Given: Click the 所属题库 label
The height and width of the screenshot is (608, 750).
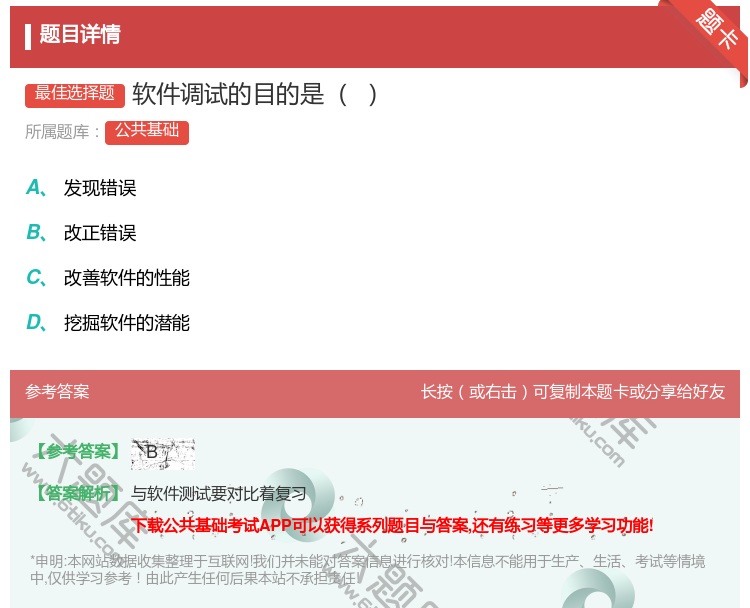Looking at the screenshot, I should [x=62, y=132].
